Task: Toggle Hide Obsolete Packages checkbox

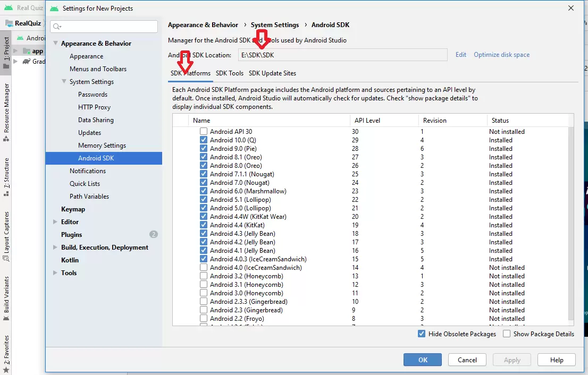Action: 422,334
